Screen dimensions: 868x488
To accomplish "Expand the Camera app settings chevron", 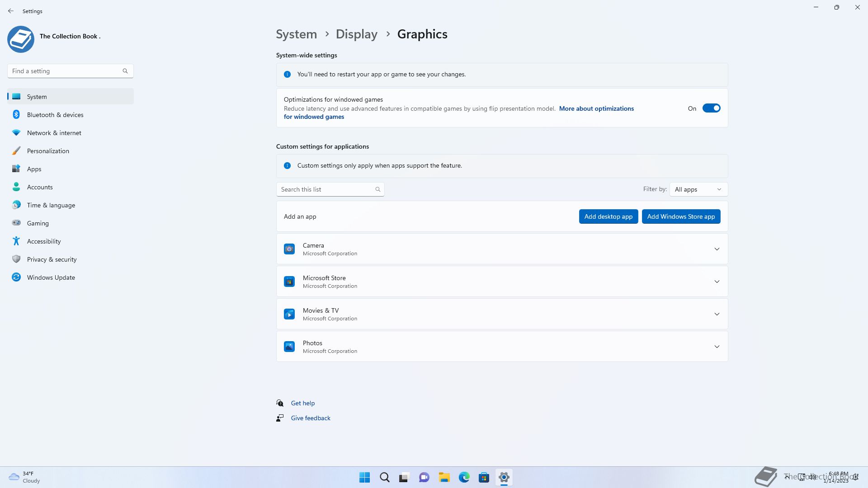I will [717, 249].
